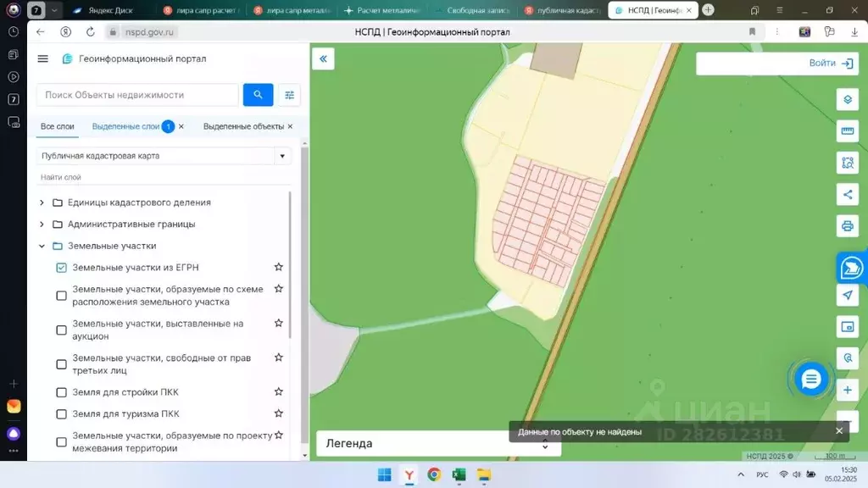Click the РУС language indicator
This screenshot has height=488, width=868.
tap(762, 474)
